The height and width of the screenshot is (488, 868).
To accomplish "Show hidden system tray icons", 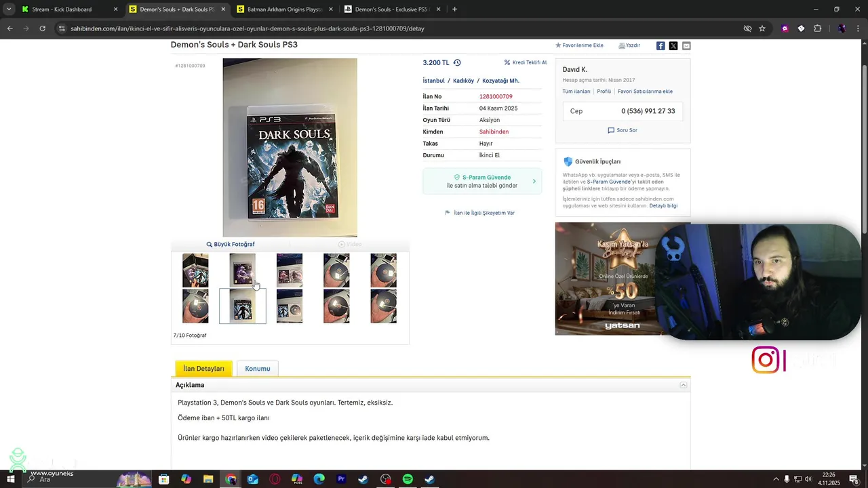I will coord(776,479).
